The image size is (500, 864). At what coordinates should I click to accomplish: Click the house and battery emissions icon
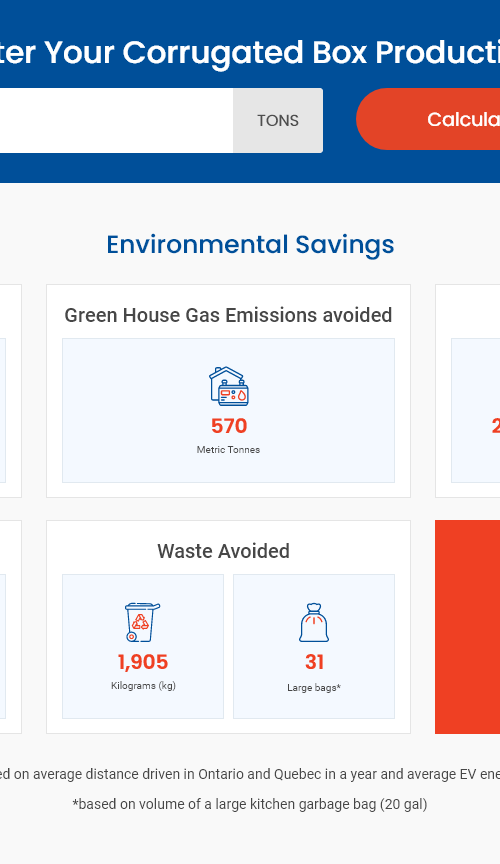coord(229,386)
